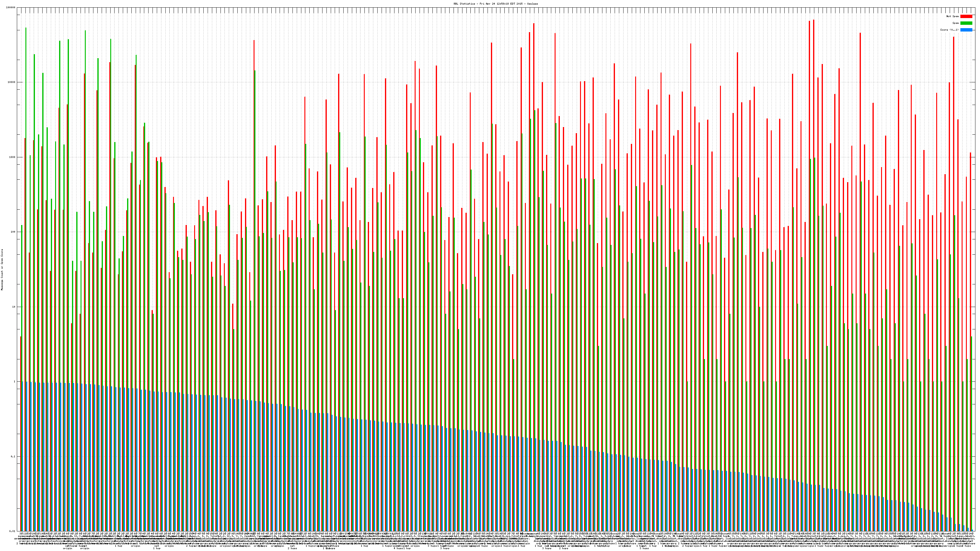Click the 100 y-axis tick label
The width and height of the screenshot is (980, 551).
point(13,232)
